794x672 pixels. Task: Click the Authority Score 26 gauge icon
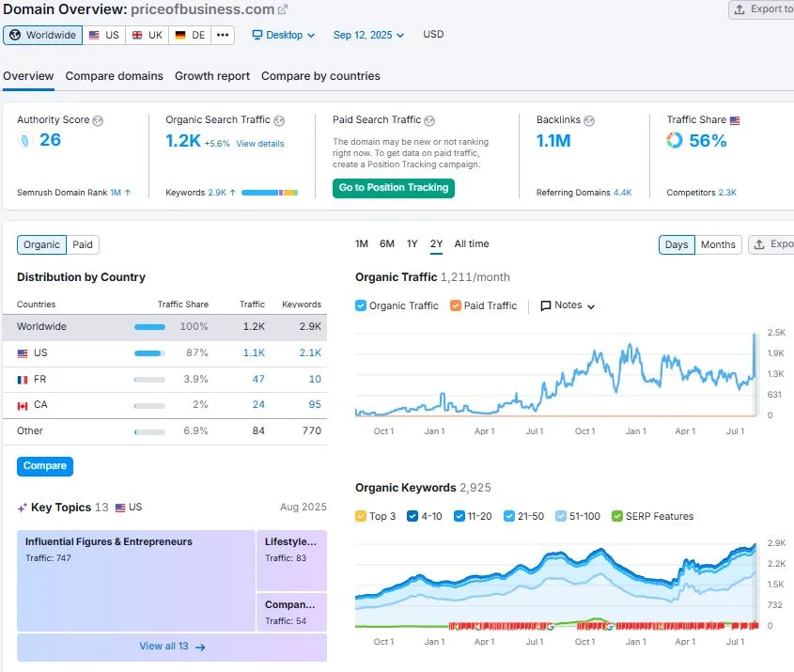tap(24, 140)
